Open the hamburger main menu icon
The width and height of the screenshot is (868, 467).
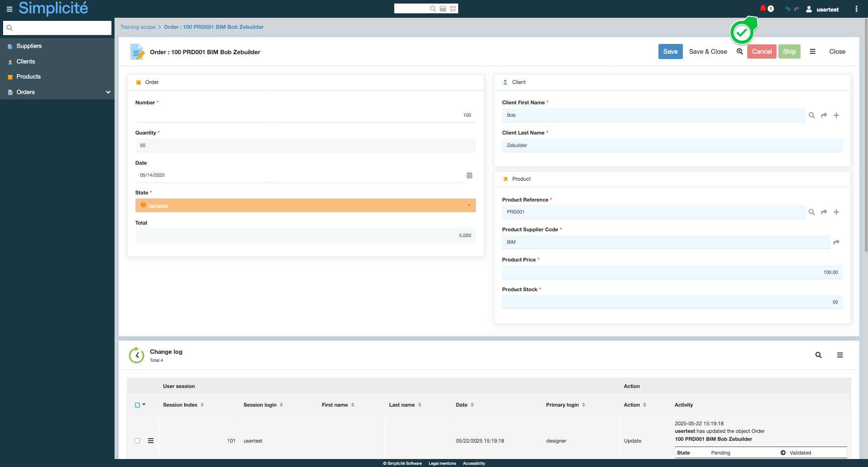coord(9,9)
